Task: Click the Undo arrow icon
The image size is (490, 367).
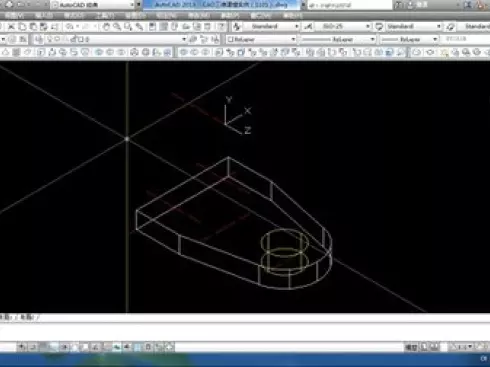Action: coord(69,27)
